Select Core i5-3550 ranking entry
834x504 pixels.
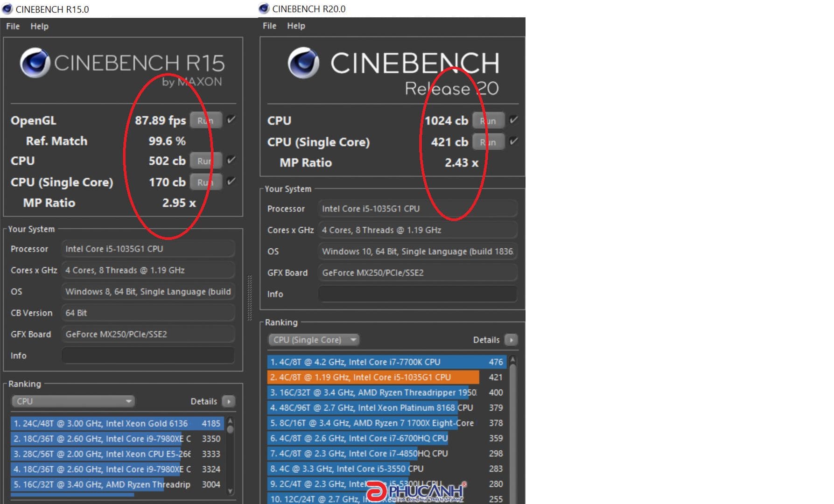(386, 469)
